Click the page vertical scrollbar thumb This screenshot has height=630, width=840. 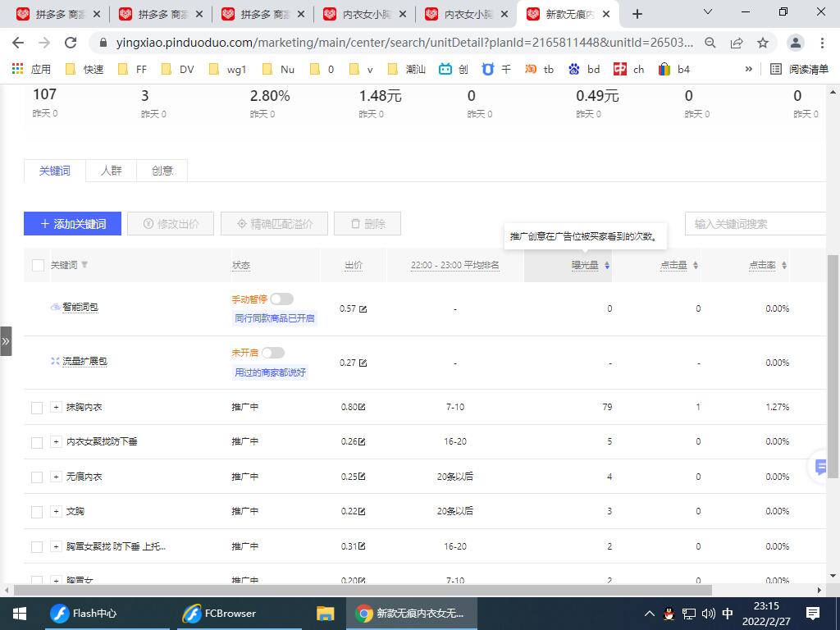point(833,367)
